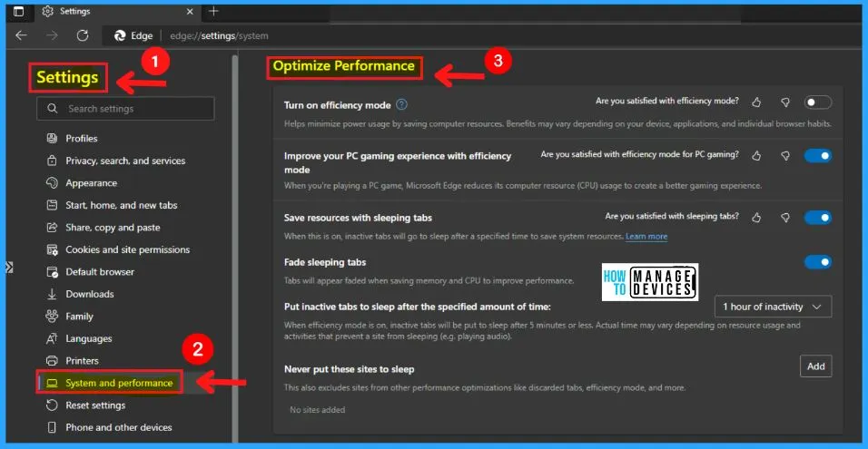Click the Start, home, new tabs icon
868x449 pixels.
(x=52, y=205)
